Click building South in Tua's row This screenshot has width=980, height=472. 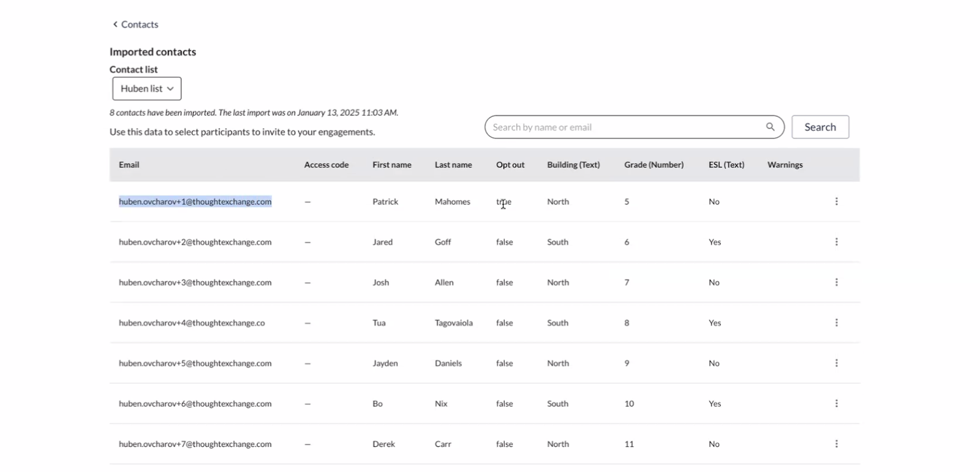(558, 323)
